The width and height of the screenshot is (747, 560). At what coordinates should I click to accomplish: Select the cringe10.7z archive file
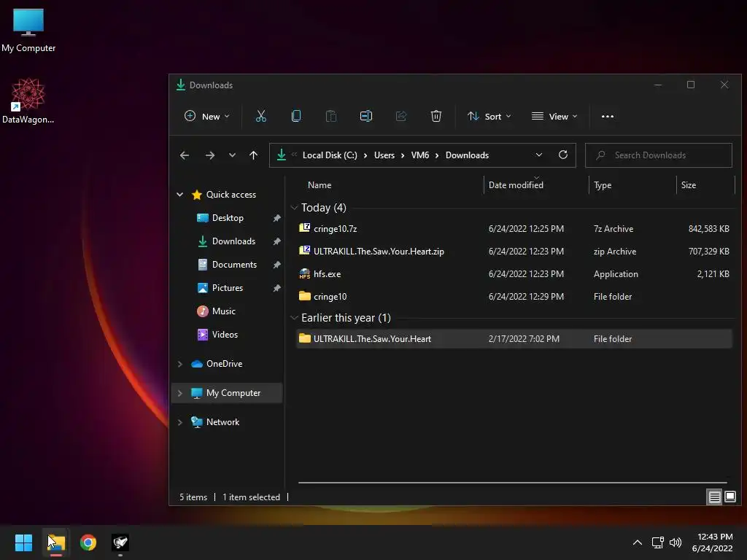click(x=514, y=228)
